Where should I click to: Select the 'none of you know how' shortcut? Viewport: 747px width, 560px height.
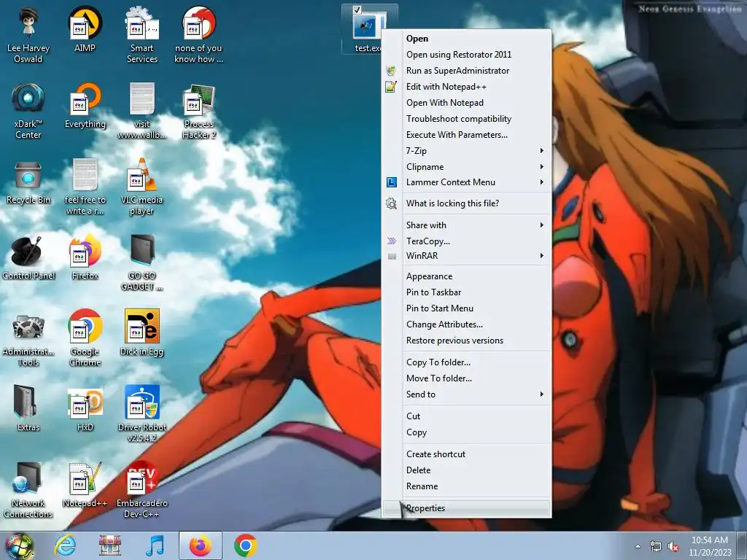point(198,34)
